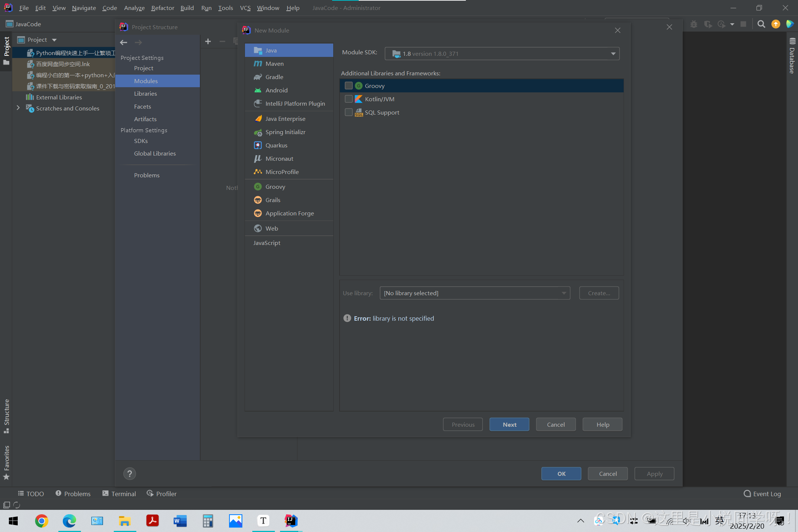Click the plus icon to add module
This screenshot has height=532, width=798.
coord(208,41)
